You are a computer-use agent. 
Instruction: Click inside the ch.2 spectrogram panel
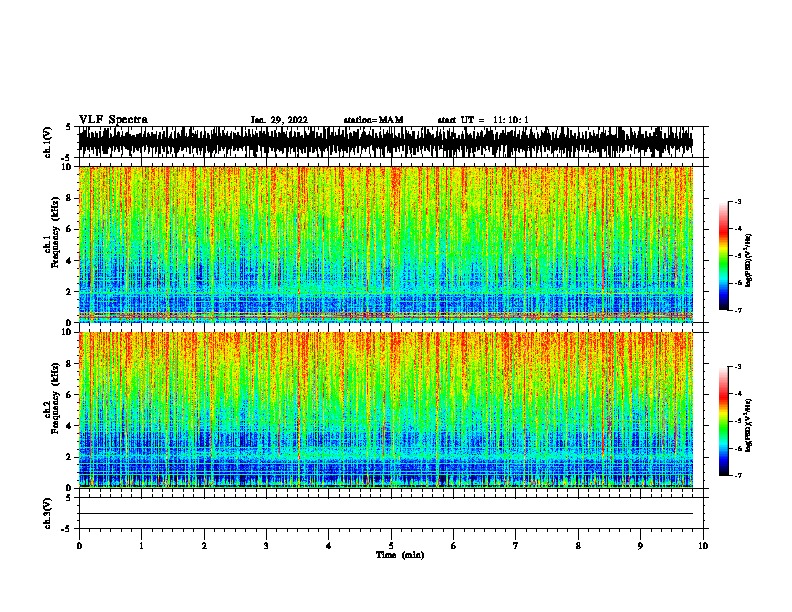[x=386, y=410]
